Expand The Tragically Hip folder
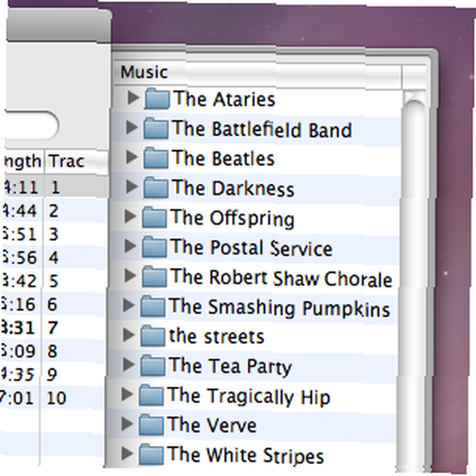This screenshot has width=476, height=476. 128,394
